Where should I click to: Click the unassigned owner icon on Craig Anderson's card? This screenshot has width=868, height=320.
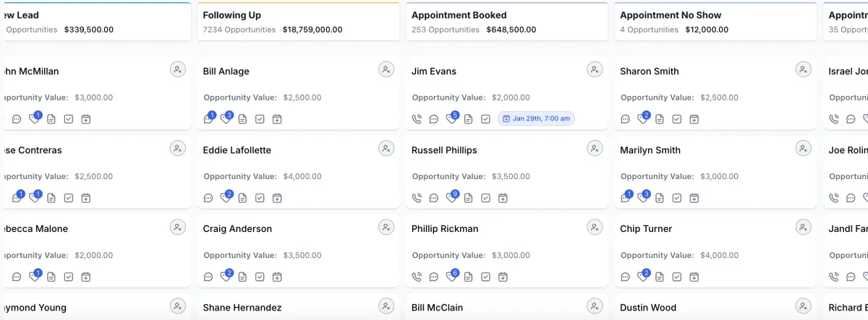[386, 227]
